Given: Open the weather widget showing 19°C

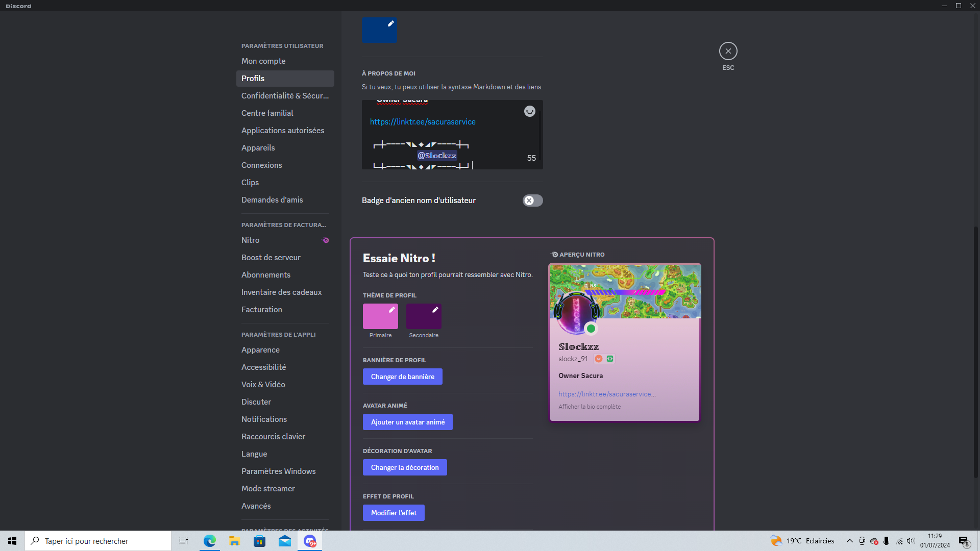Looking at the screenshot, I should pyautogui.click(x=802, y=541).
